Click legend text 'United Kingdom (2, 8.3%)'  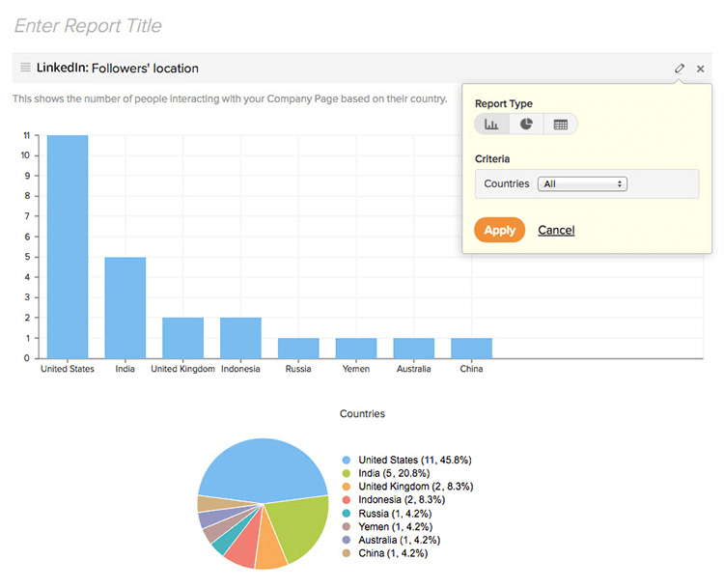pyautogui.click(x=416, y=487)
